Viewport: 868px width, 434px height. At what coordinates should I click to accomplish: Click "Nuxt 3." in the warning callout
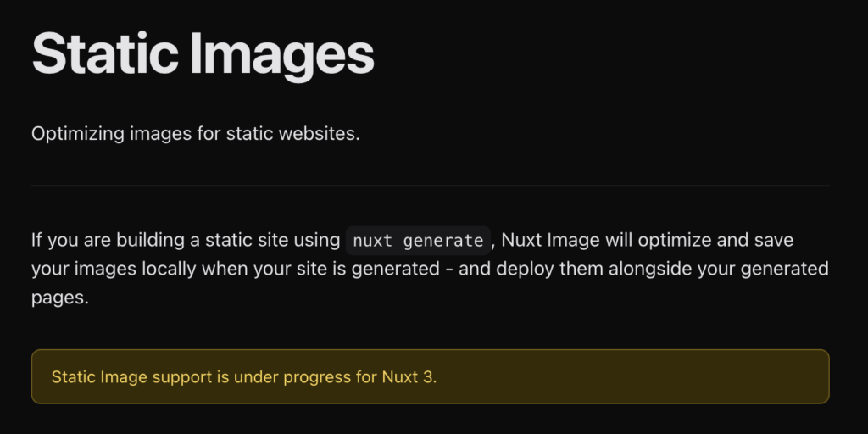point(409,377)
